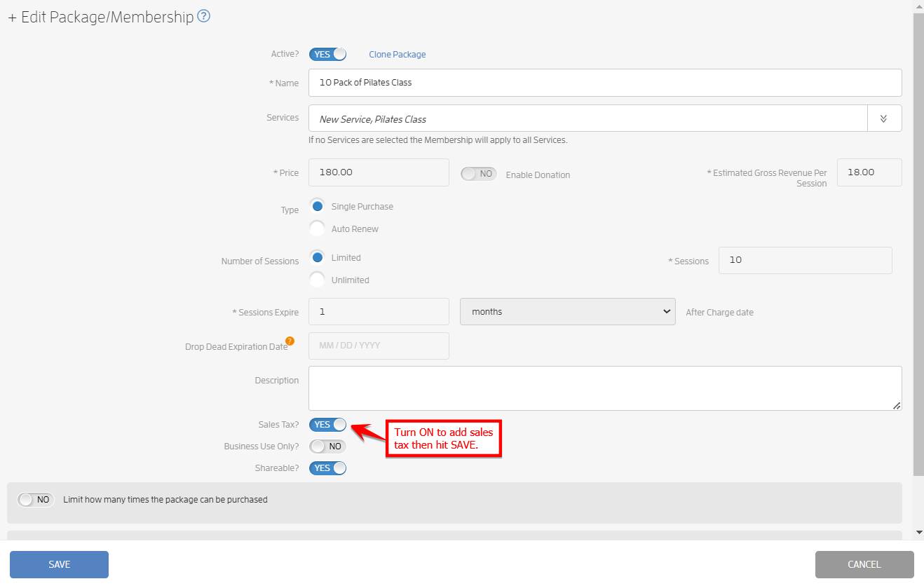Select Limited number of sessions

point(318,257)
